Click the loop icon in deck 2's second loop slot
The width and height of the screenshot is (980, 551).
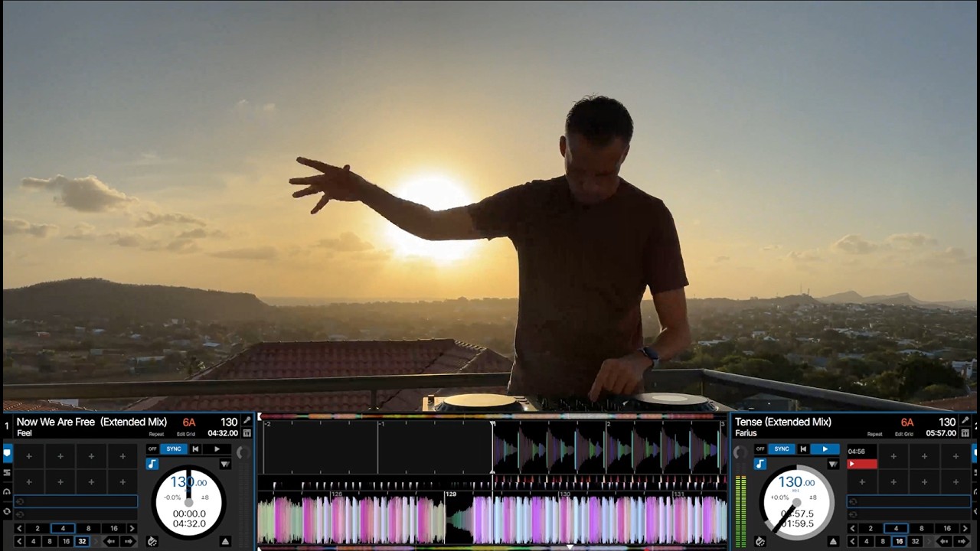(x=853, y=514)
